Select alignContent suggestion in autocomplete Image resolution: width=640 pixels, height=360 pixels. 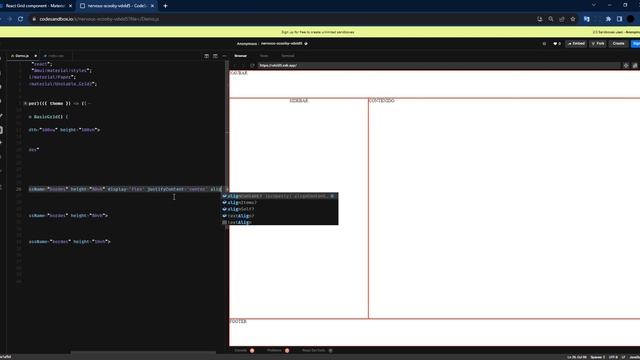280,196
